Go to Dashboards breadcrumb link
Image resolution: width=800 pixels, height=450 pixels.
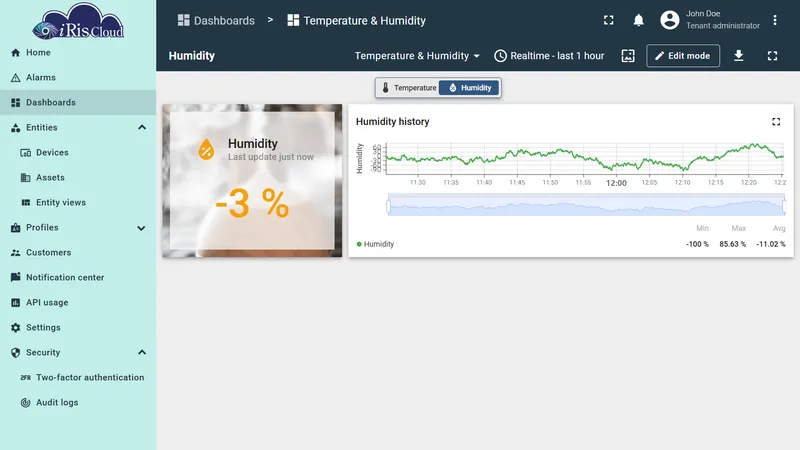pos(216,20)
